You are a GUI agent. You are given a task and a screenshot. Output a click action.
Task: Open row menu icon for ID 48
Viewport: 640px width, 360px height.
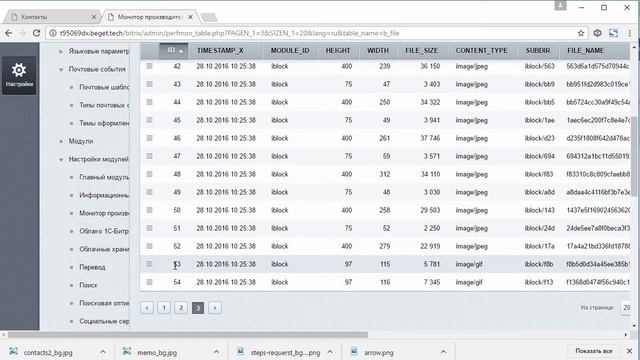(149, 174)
